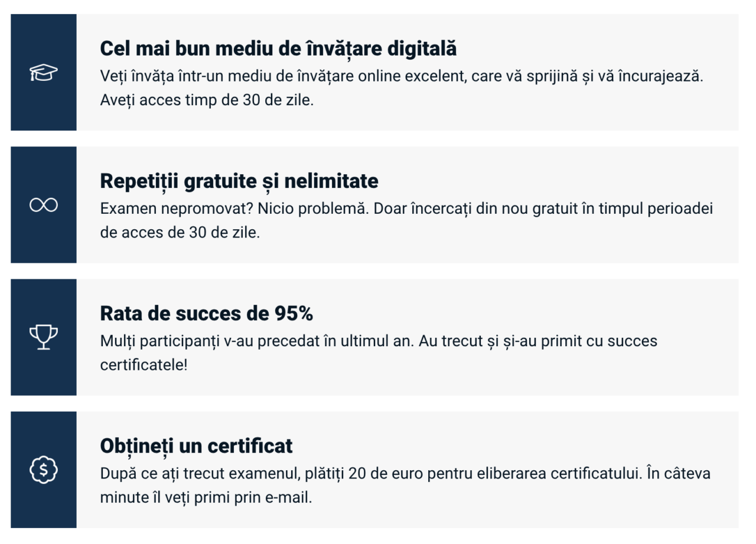
Task: Click the line "de acces de 30 de zile."
Action: (x=180, y=232)
